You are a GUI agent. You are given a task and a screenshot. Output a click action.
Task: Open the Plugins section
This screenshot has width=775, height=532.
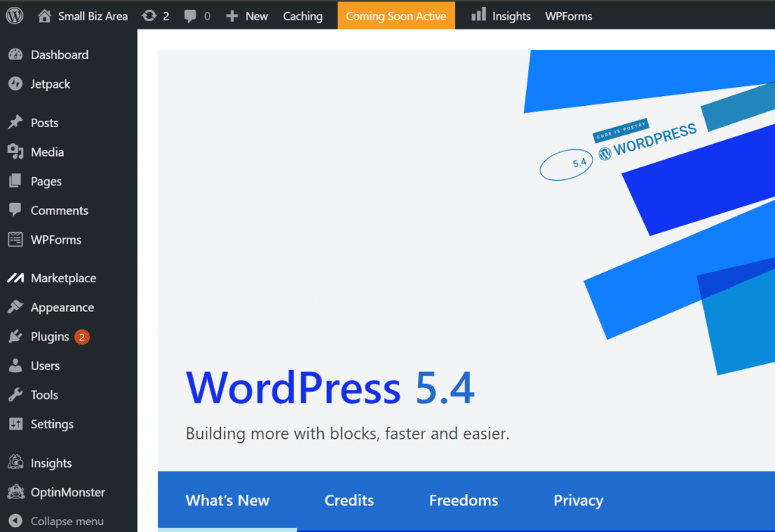click(50, 337)
